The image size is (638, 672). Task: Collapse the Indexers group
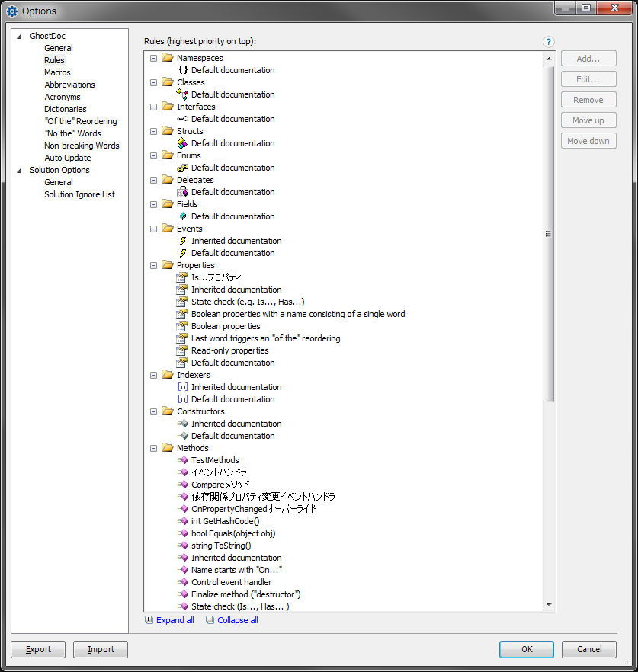point(153,376)
